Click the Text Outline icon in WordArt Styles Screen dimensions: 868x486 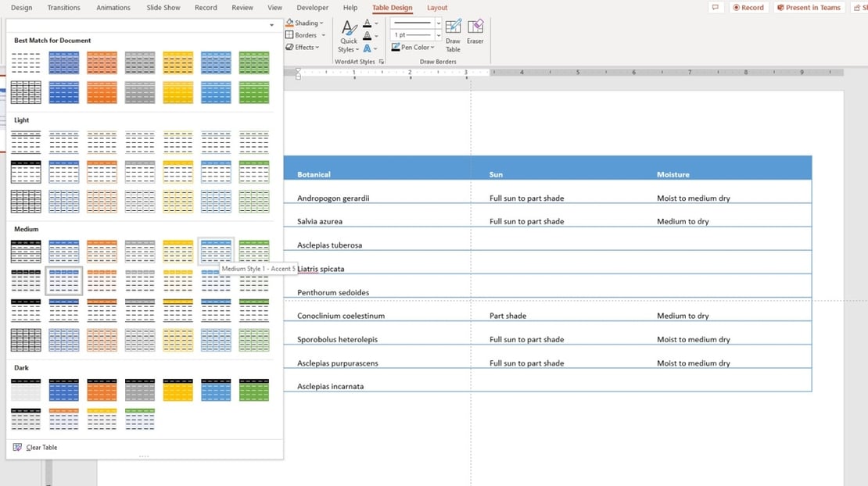click(368, 36)
